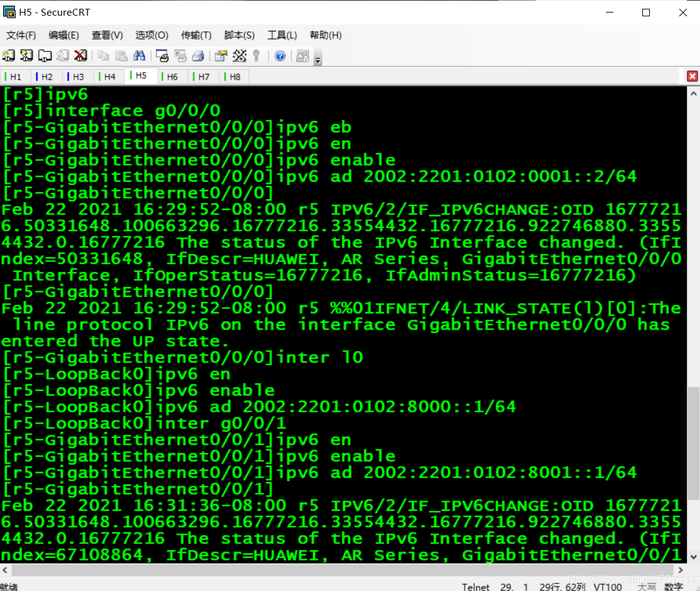The width and height of the screenshot is (700, 591).
Task: Click the SecureCRT title bar icon
Action: tap(9, 12)
